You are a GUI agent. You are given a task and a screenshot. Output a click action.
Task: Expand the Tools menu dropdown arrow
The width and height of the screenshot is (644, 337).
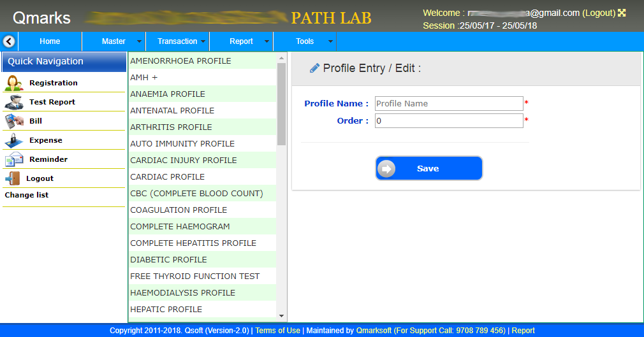coord(330,41)
